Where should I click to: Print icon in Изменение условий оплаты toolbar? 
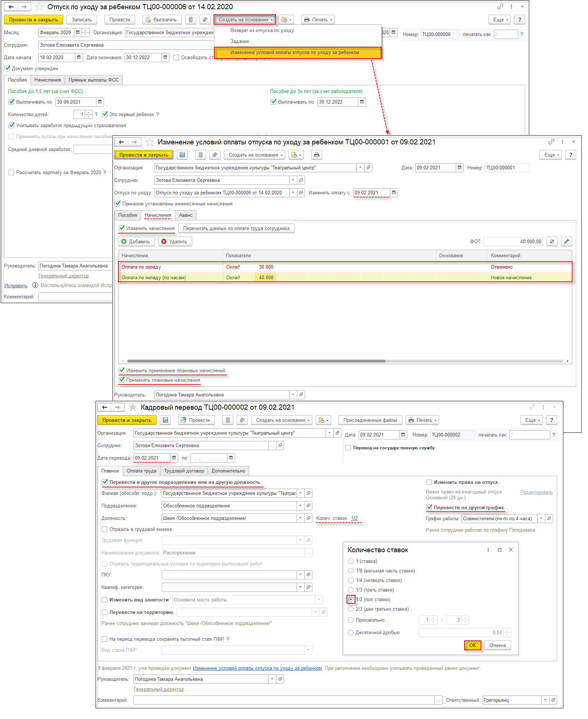tap(317, 155)
